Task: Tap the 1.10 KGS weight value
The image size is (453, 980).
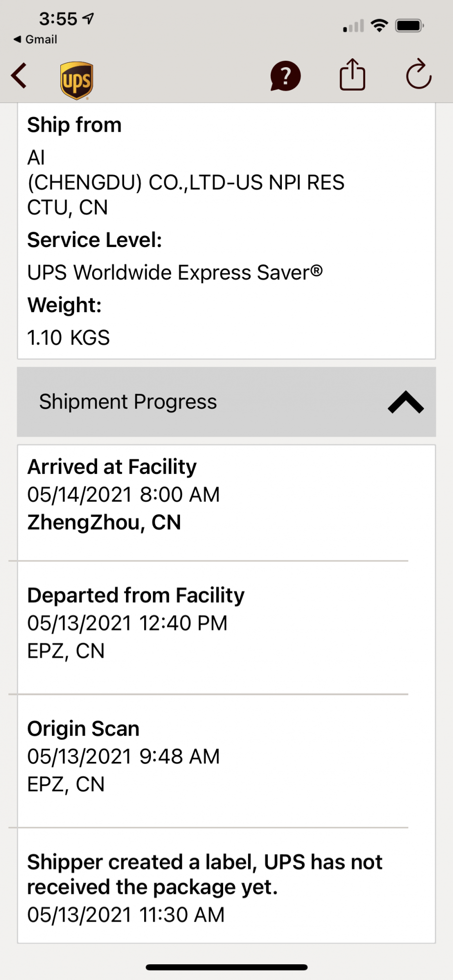Action: tap(69, 338)
